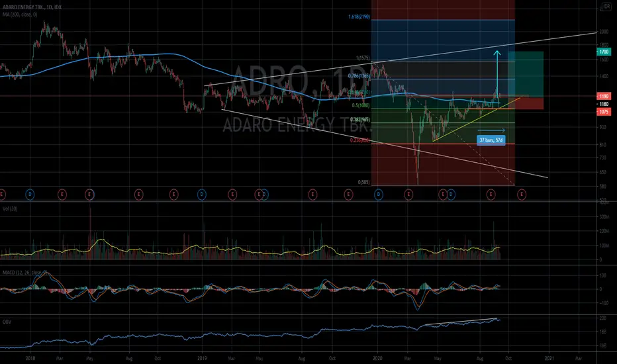Screen dimensions: 617x364
Task: Open the earnings marker at May 2018
Action: [90, 194]
